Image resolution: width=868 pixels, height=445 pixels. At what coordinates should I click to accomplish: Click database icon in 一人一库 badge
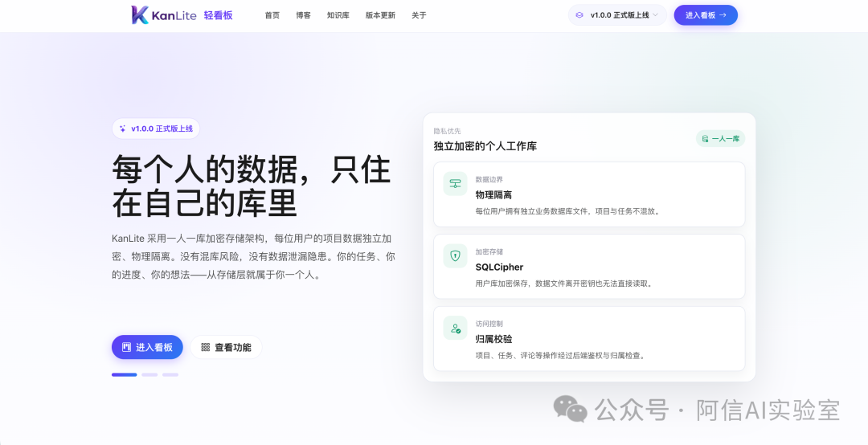click(x=706, y=139)
